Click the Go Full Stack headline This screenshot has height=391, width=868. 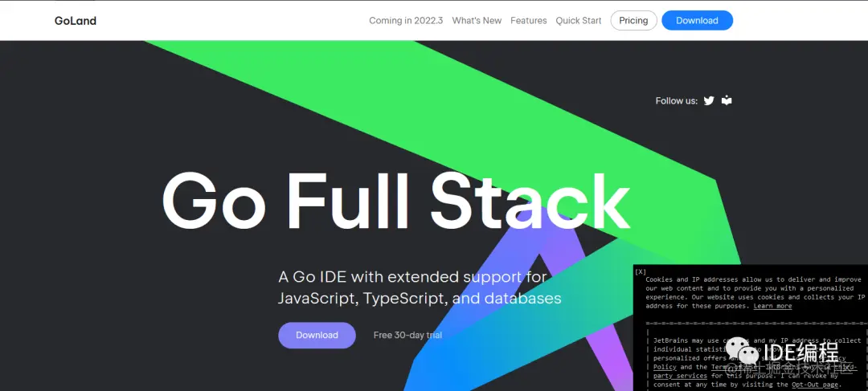(x=395, y=202)
